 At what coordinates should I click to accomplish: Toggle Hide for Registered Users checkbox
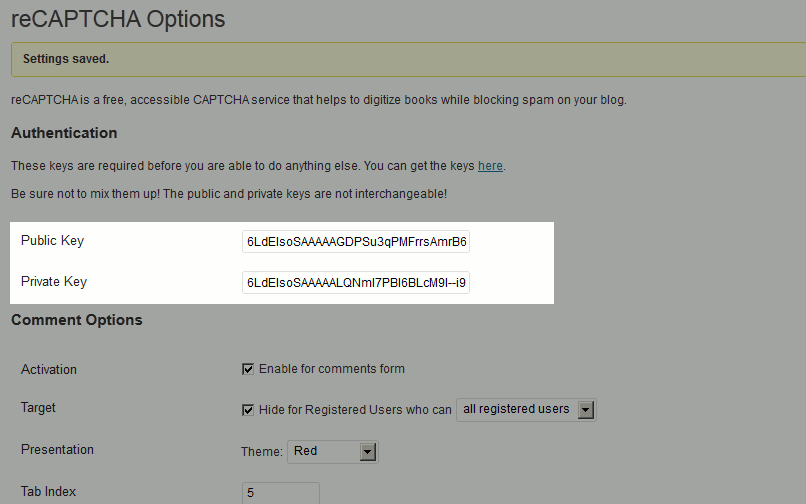tap(248, 410)
